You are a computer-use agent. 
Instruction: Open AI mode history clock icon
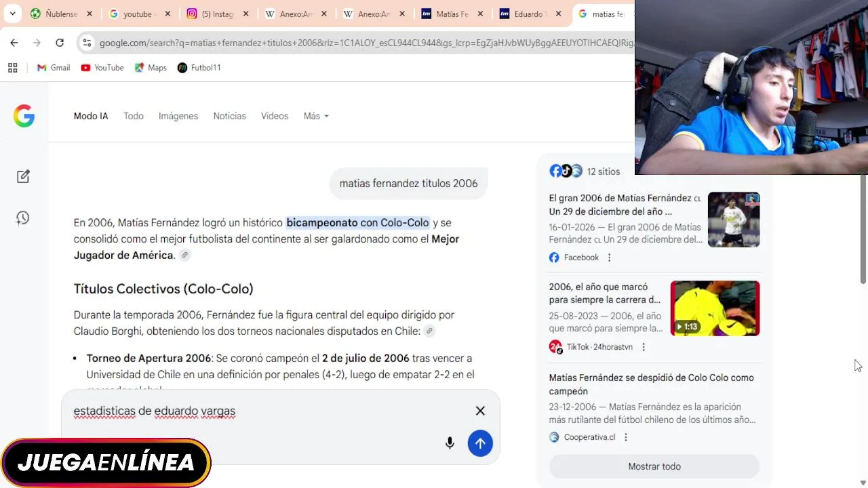(x=23, y=218)
